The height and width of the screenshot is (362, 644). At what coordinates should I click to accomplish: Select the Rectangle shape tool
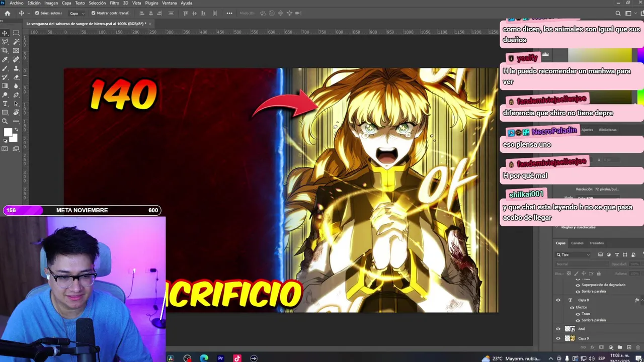pos(5,112)
